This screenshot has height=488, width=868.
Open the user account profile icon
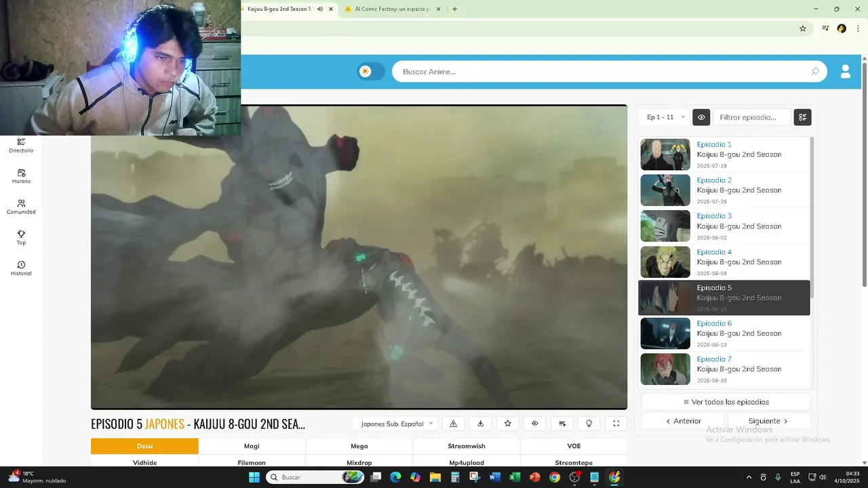(x=845, y=71)
